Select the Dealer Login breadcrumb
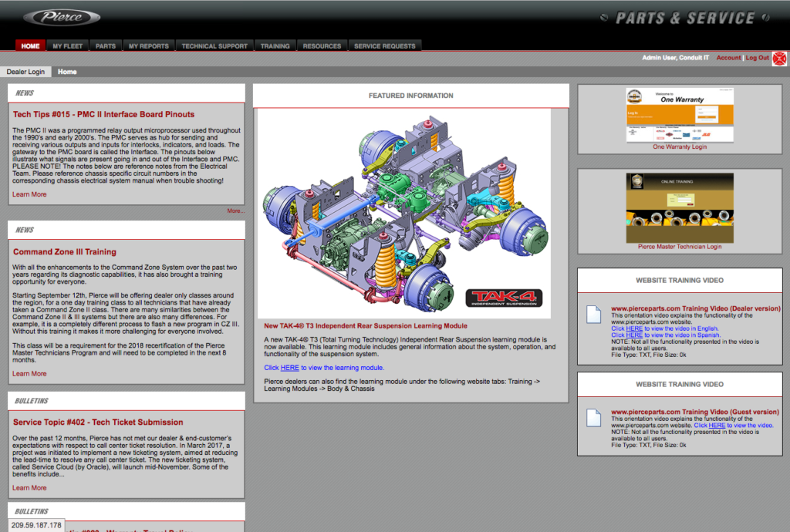 coord(25,72)
